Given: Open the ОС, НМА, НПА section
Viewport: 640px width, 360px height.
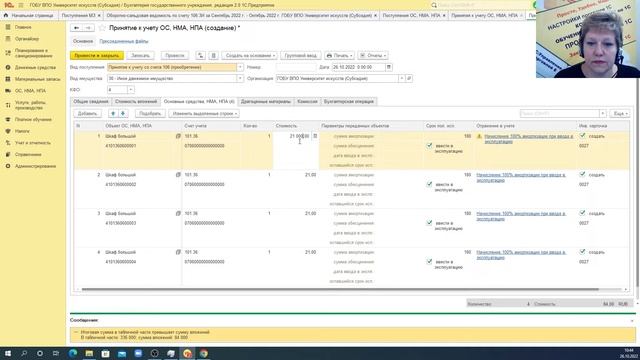Looking at the screenshot, I should pyautogui.click(x=30, y=91).
